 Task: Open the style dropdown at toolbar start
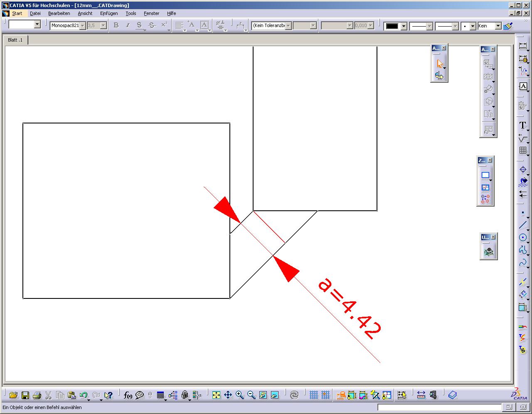[x=37, y=25]
